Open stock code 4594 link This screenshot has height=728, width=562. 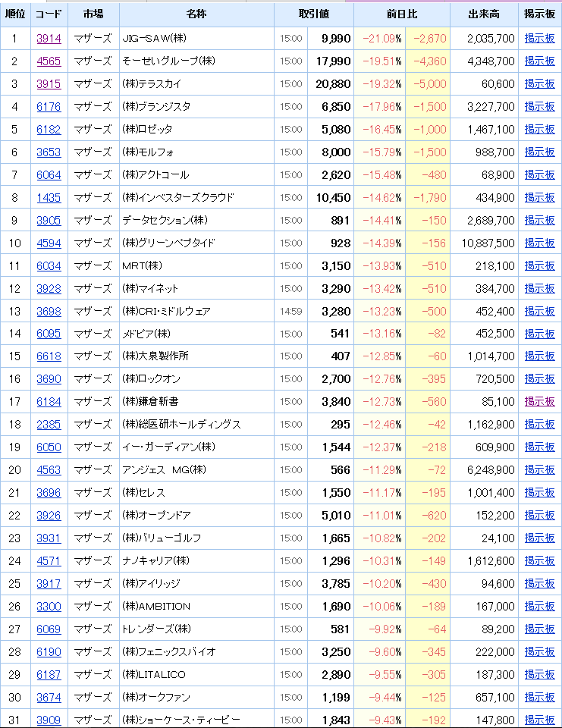pos(49,243)
